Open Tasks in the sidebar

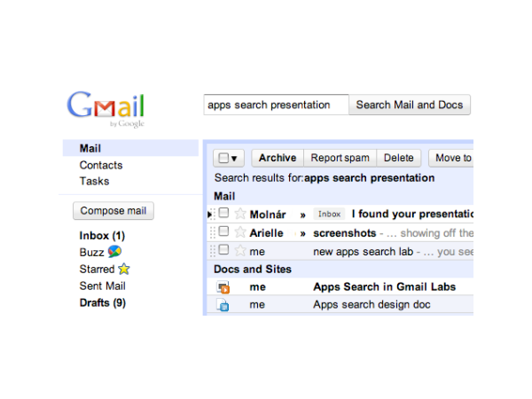tap(94, 181)
